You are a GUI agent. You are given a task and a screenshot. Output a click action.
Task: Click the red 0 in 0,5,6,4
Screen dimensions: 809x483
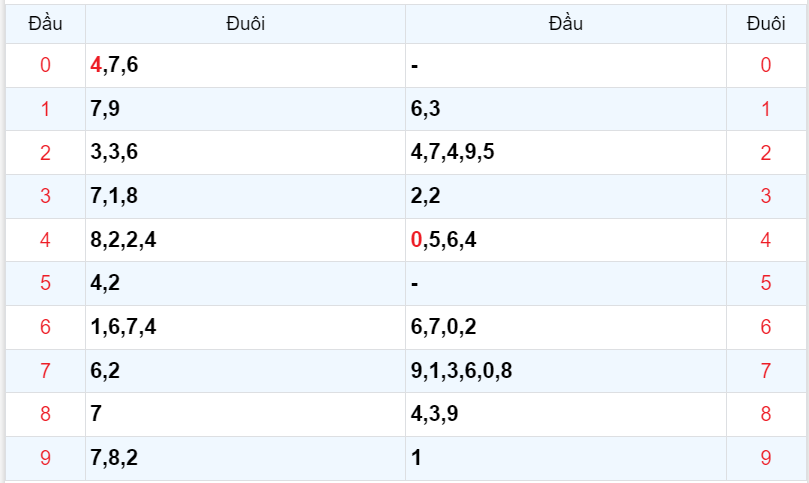416,240
